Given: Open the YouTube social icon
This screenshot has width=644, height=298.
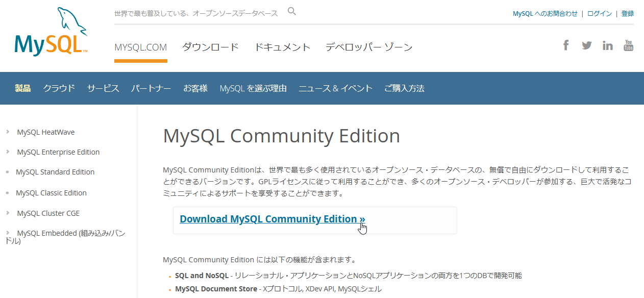Looking at the screenshot, I should pyautogui.click(x=628, y=45).
